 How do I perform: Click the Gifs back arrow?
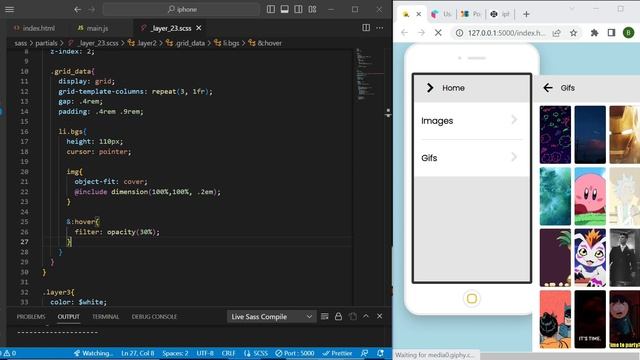(x=548, y=88)
